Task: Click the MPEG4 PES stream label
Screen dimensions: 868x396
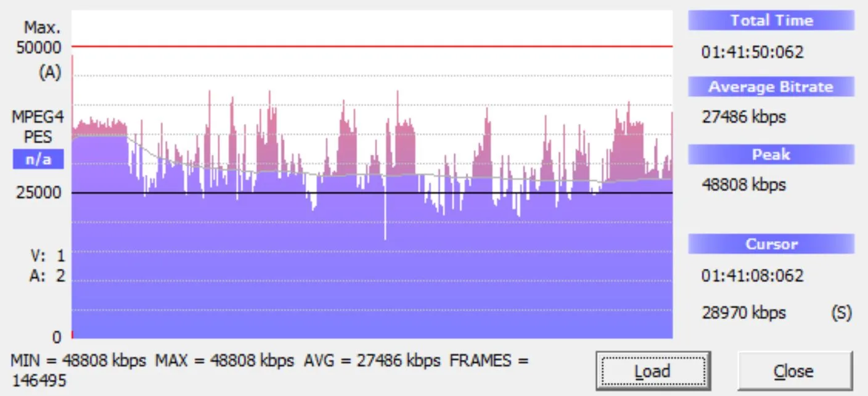Action: click(38, 127)
